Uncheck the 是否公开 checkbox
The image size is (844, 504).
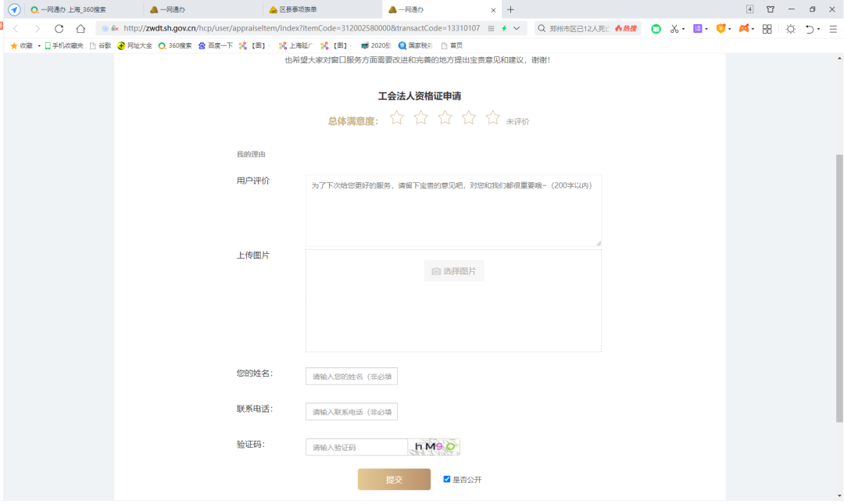(447, 479)
